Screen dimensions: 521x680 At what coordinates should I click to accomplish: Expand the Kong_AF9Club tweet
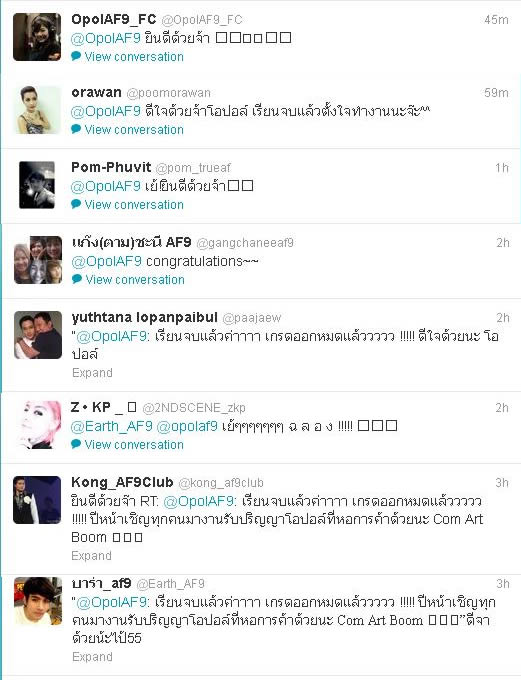point(92,556)
